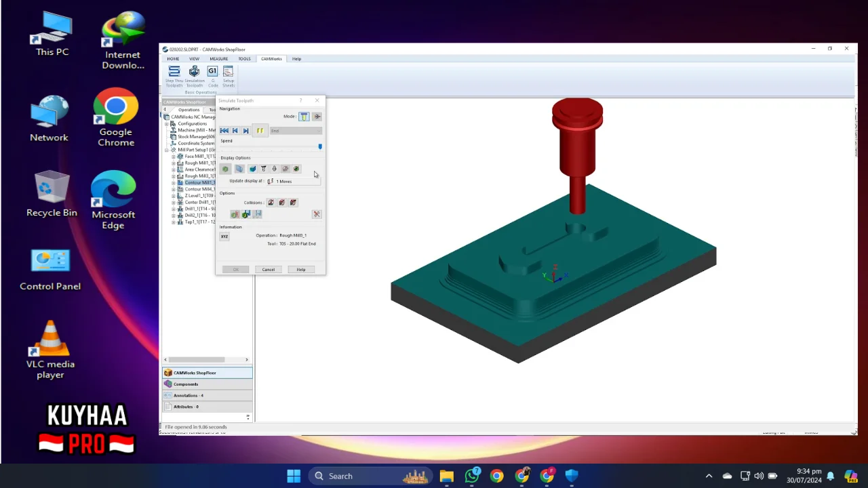Screen dimensions: 868x488
Task: Open Components panel section
Action: click(x=208, y=384)
